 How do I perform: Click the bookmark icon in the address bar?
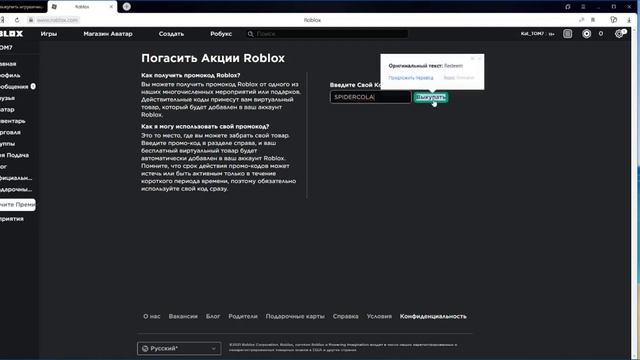593,20
